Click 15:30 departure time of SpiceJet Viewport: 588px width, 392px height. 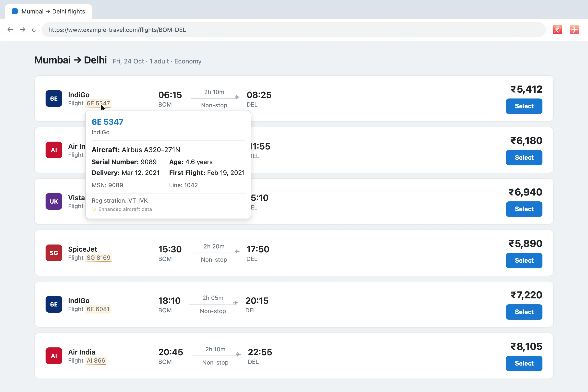click(170, 249)
